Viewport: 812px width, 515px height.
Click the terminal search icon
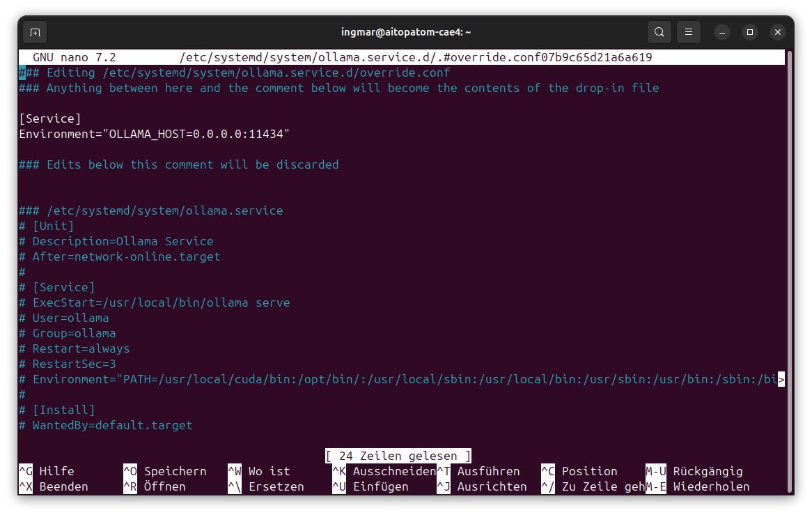tap(659, 32)
